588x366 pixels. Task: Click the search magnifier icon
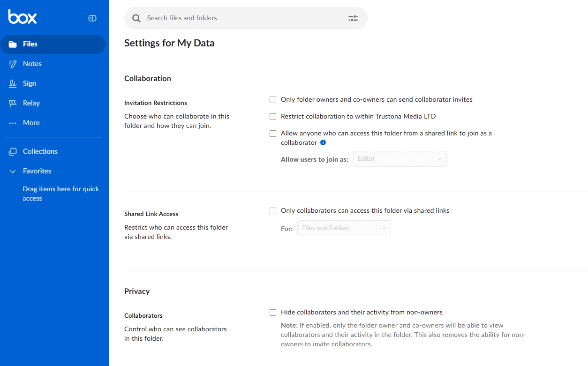point(136,18)
